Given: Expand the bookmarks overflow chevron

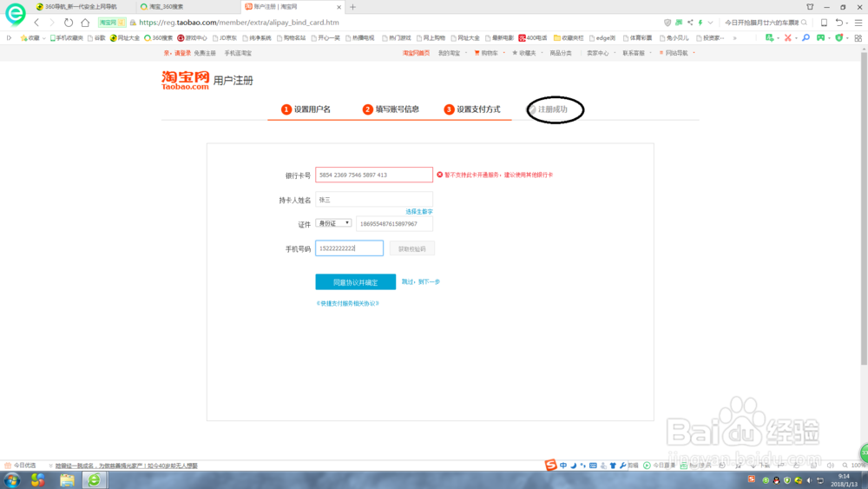Looking at the screenshot, I should point(734,38).
